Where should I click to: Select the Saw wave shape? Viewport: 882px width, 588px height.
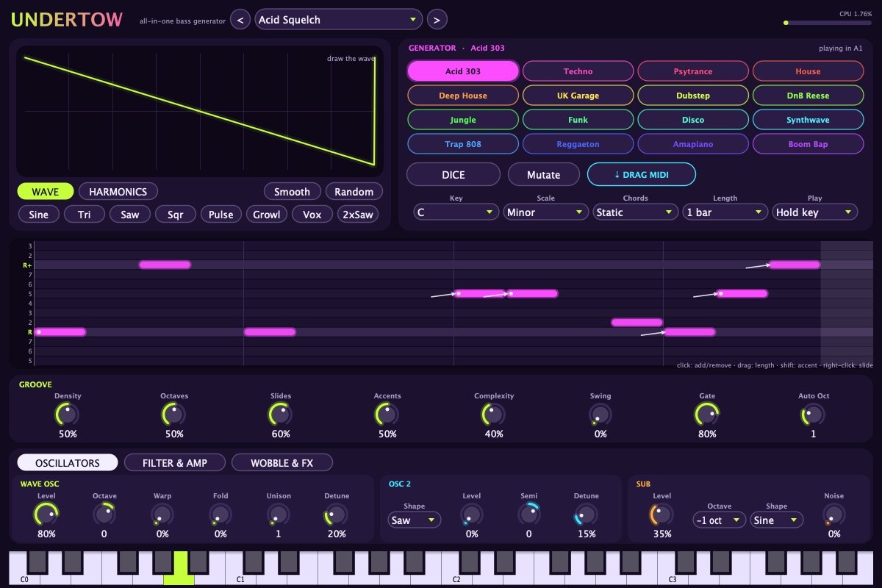(130, 215)
